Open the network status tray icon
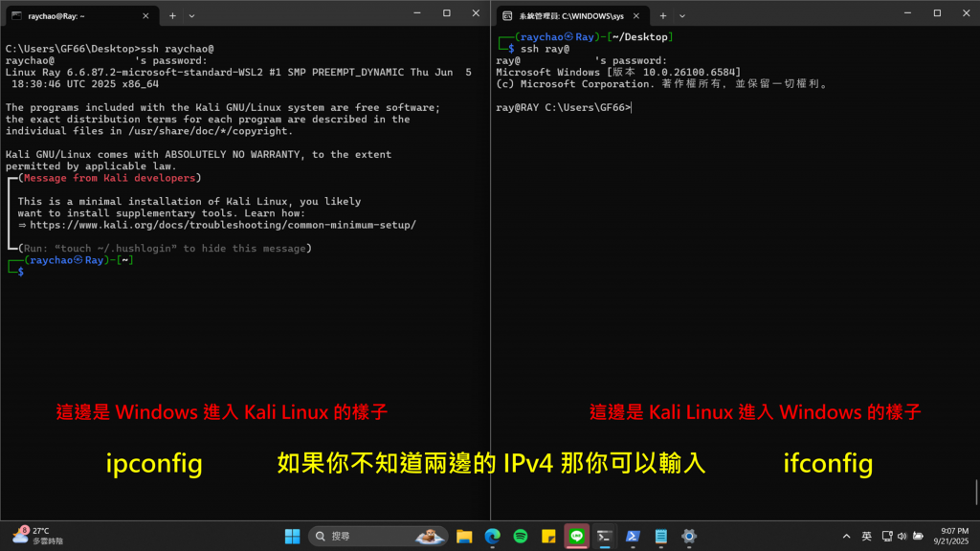The width and height of the screenshot is (980, 551). pos(887,536)
